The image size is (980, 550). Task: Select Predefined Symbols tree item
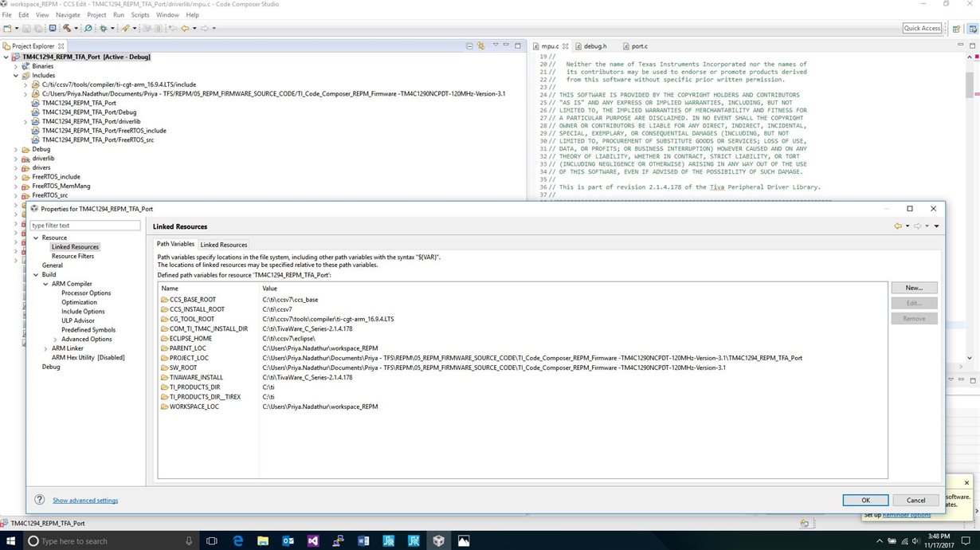88,330
